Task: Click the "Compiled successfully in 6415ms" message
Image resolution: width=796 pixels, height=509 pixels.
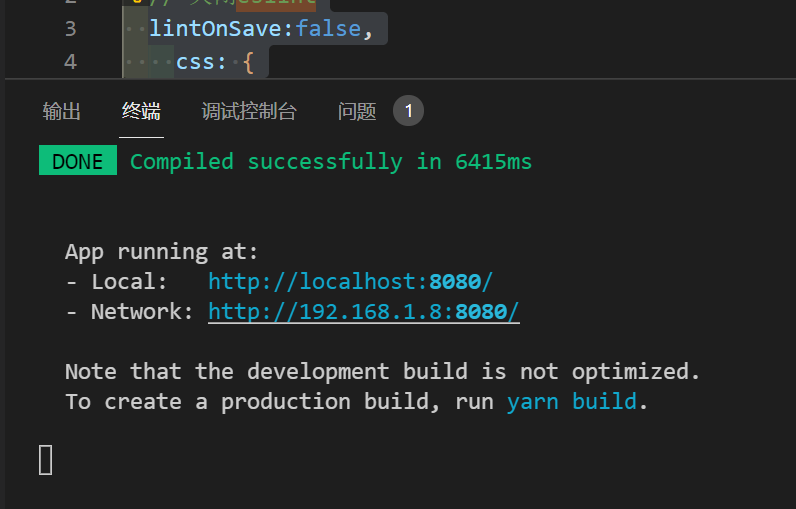Action: pyautogui.click(x=331, y=161)
